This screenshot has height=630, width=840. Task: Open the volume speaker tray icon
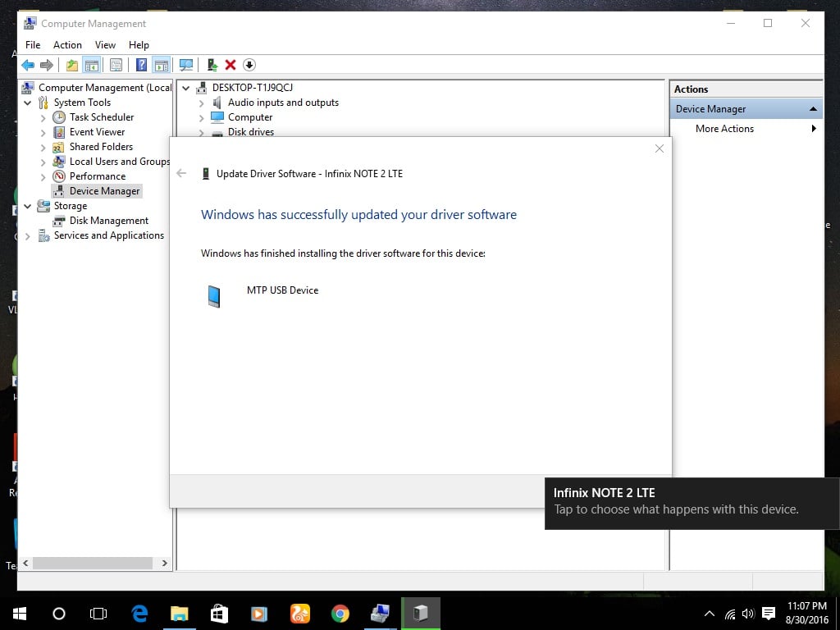pyautogui.click(x=748, y=614)
